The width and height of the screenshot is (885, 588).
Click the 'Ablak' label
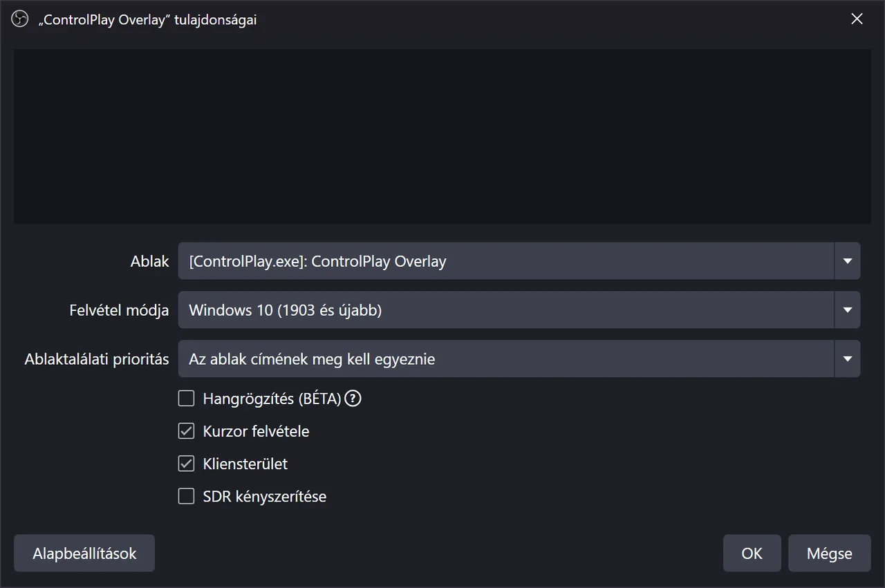150,262
